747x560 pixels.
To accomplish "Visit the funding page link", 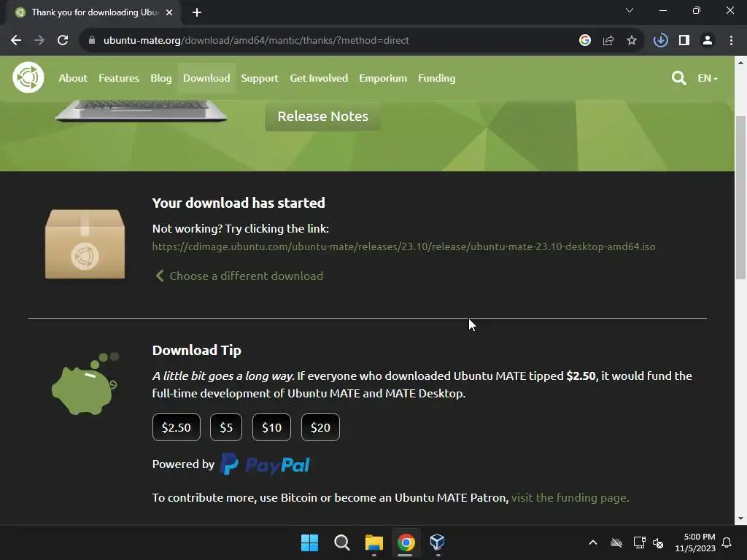I will [x=570, y=497].
